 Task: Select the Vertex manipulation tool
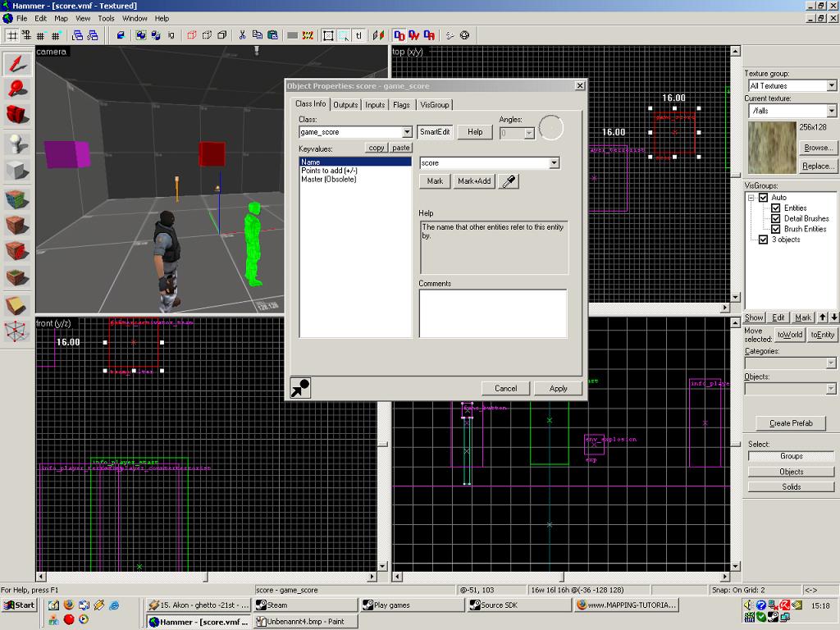click(18, 331)
